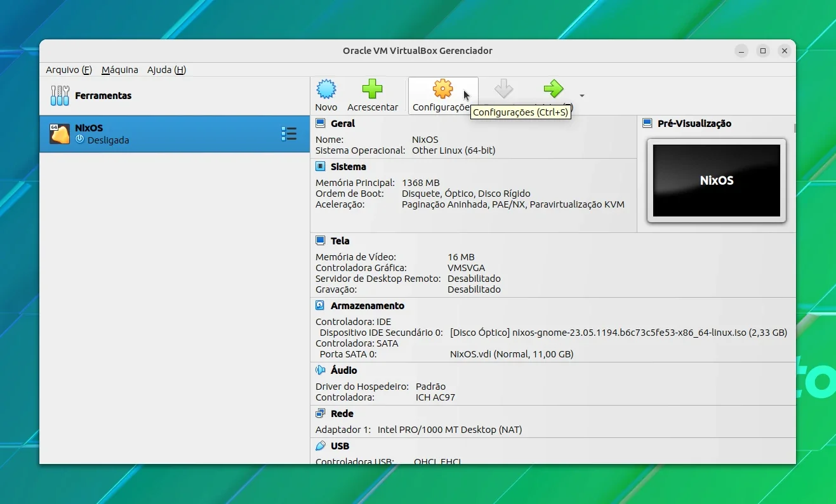Open Configurações gear icon in toolbar
Image resolution: width=836 pixels, height=504 pixels.
pos(442,90)
